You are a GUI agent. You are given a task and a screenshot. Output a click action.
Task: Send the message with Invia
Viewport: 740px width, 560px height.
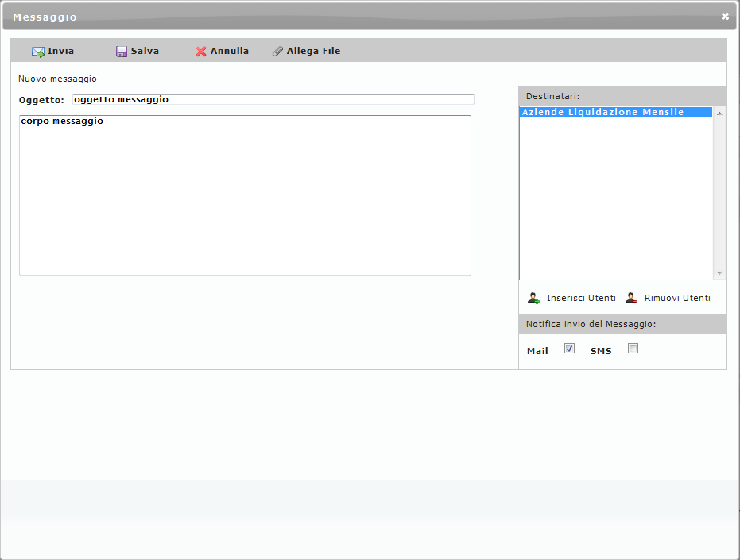pyautogui.click(x=60, y=51)
